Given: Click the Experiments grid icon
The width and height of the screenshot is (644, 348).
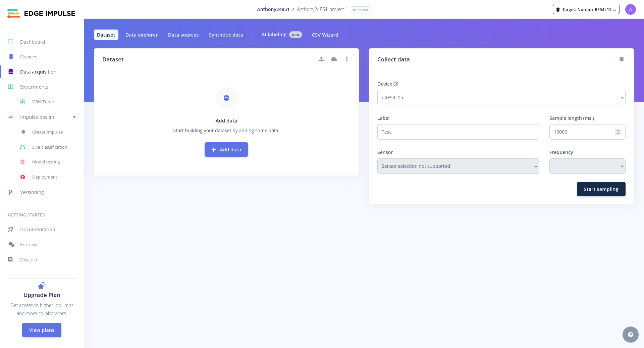Looking at the screenshot, I should pos(11,87).
